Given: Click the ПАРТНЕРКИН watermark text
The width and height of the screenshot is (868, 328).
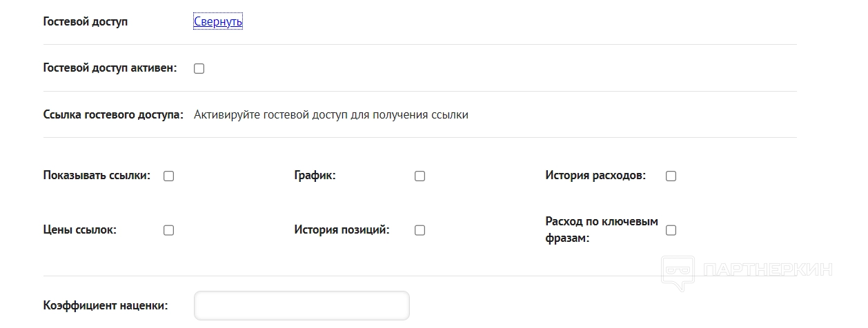Looking at the screenshot, I should (x=767, y=269).
